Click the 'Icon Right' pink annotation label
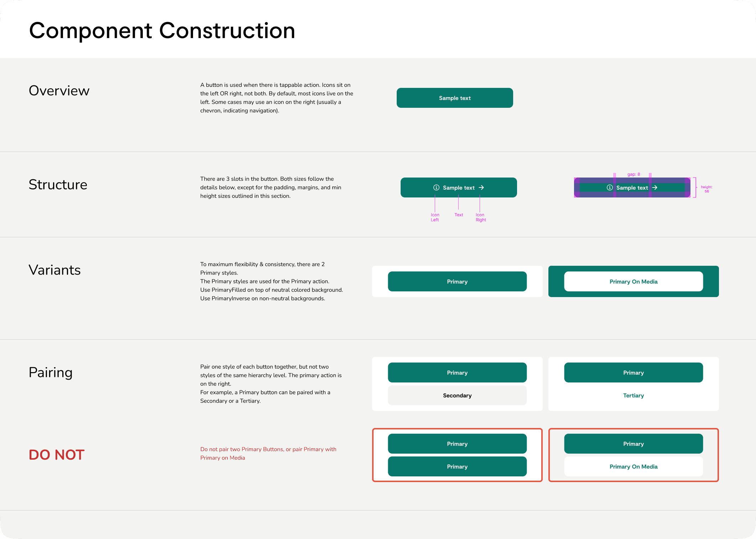 point(480,217)
